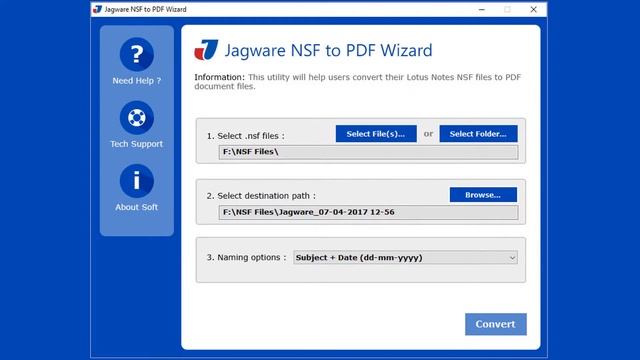Open the Tech Support lifebuoy icon

tap(137, 118)
